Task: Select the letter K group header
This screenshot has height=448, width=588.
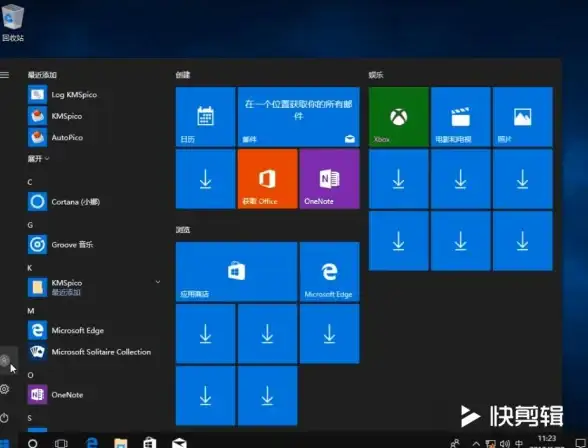Action: pyautogui.click(x=30, y=268)
